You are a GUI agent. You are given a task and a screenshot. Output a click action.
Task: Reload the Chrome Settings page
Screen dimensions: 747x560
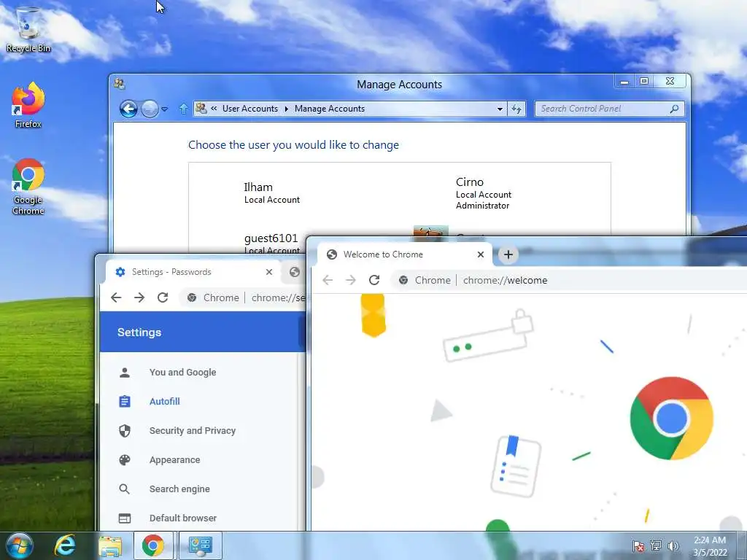[x=163, y=297]
